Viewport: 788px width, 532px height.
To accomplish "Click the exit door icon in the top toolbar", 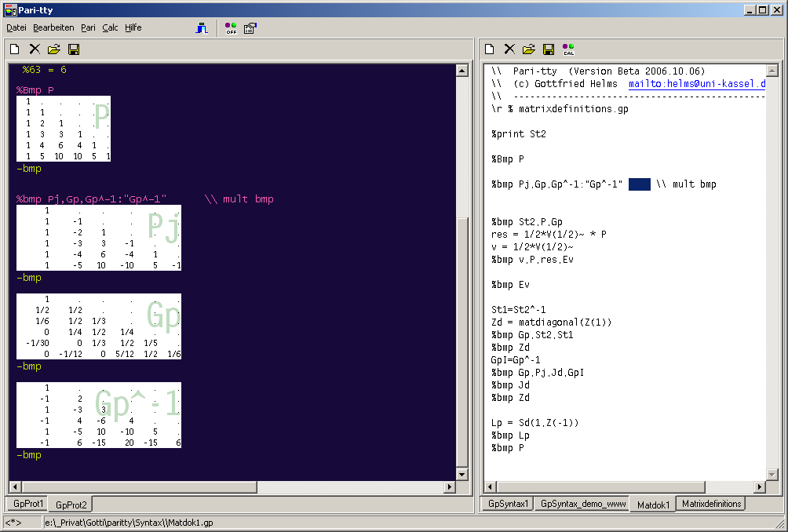I will (202, 28).
